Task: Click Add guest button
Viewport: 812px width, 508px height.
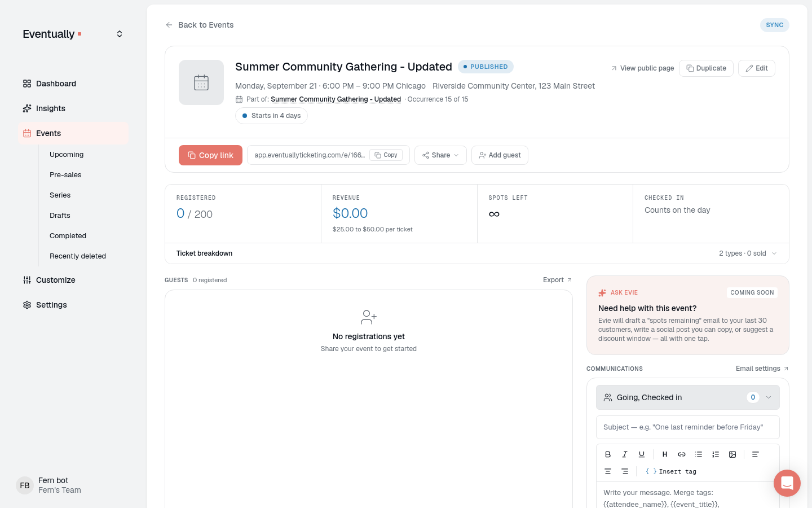Action: (500, 155)
